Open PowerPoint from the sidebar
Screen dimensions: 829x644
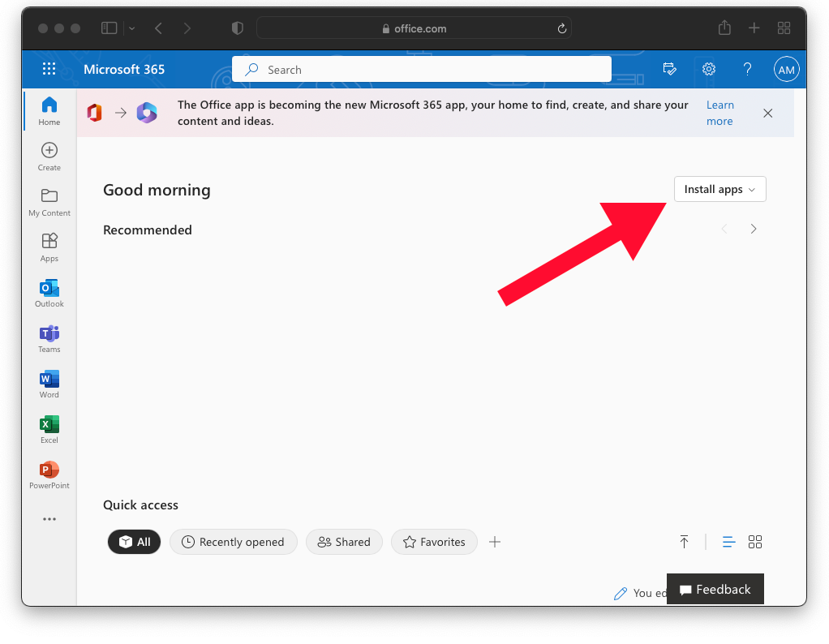(49, 474)
